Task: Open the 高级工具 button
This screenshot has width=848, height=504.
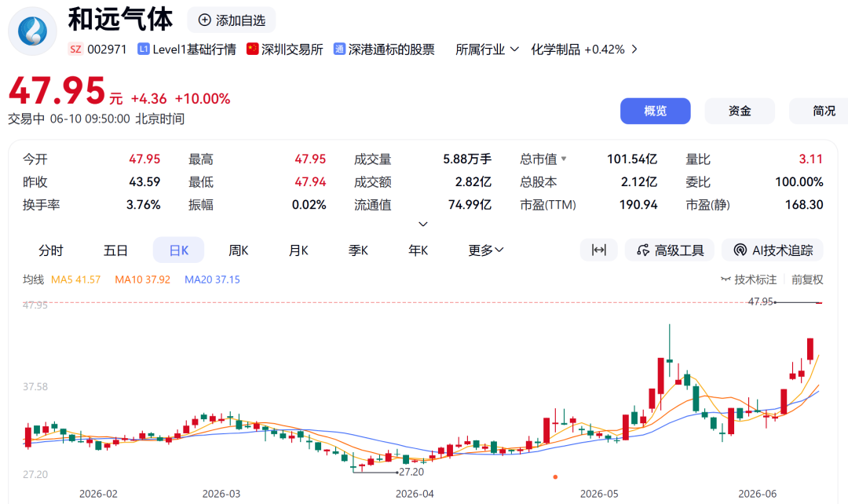Action: point(670,250)
